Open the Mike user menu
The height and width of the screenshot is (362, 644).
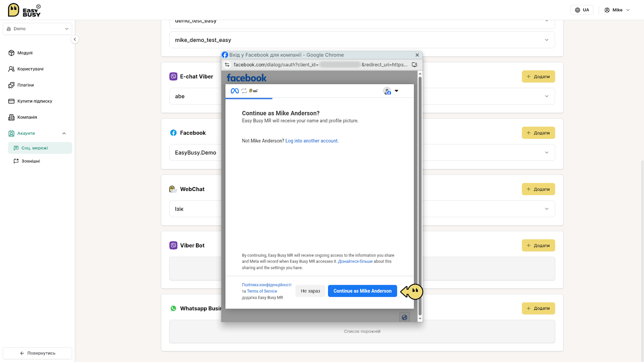[x=617, y=10]
